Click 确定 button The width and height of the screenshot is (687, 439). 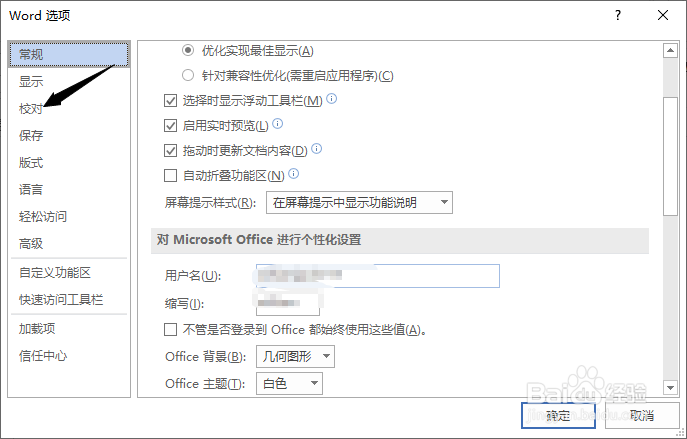coord(558,414)
